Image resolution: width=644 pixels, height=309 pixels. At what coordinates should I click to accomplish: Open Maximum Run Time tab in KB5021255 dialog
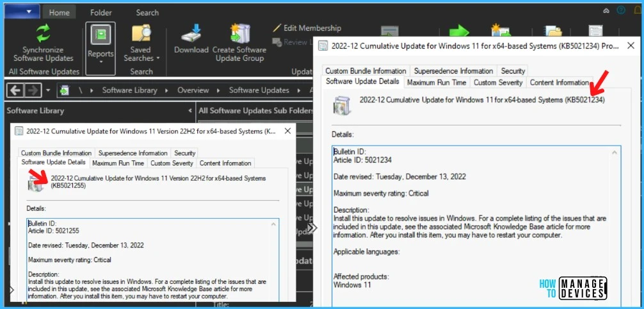tap(118, 163)
